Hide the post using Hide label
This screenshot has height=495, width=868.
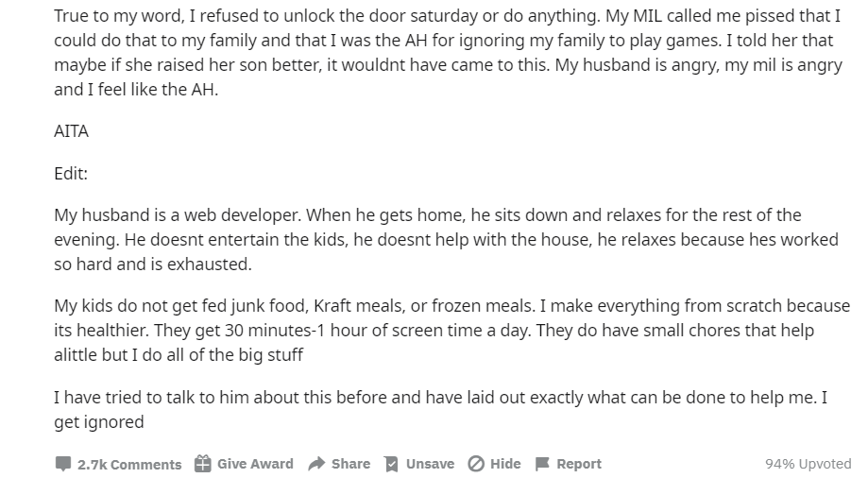point(505,464)
